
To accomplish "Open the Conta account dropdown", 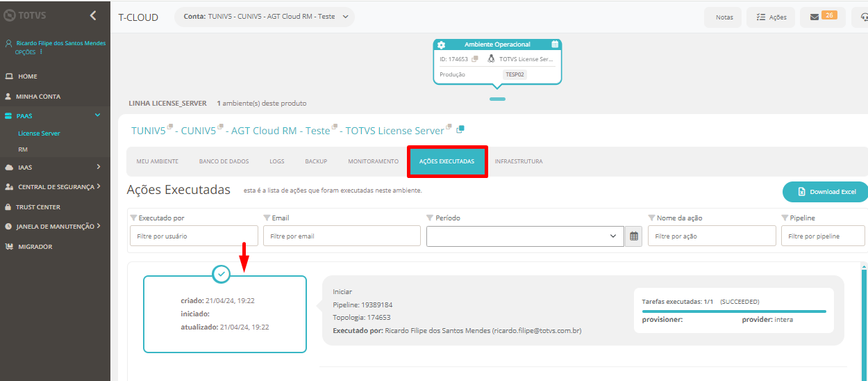I will coord(264,17).
